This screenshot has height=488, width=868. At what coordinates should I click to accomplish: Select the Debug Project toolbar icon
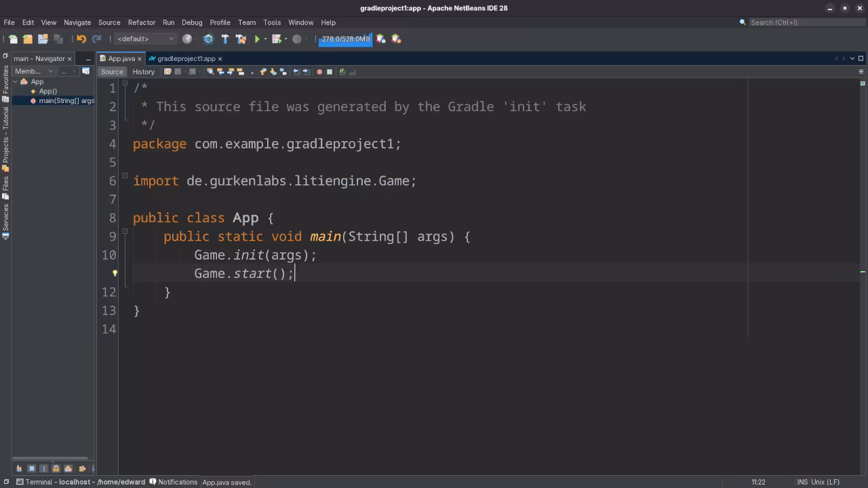(275, 39)
